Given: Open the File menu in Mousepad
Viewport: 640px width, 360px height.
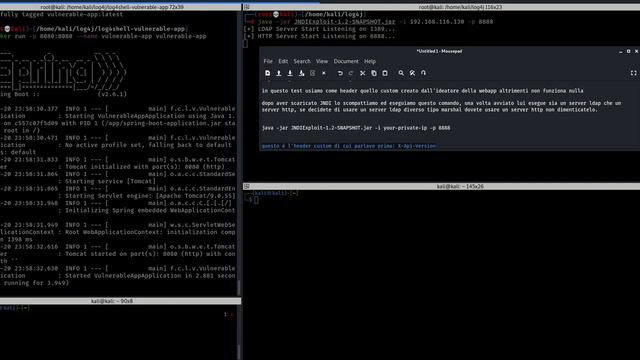Looking at the screenshot, I should point(268,61).
